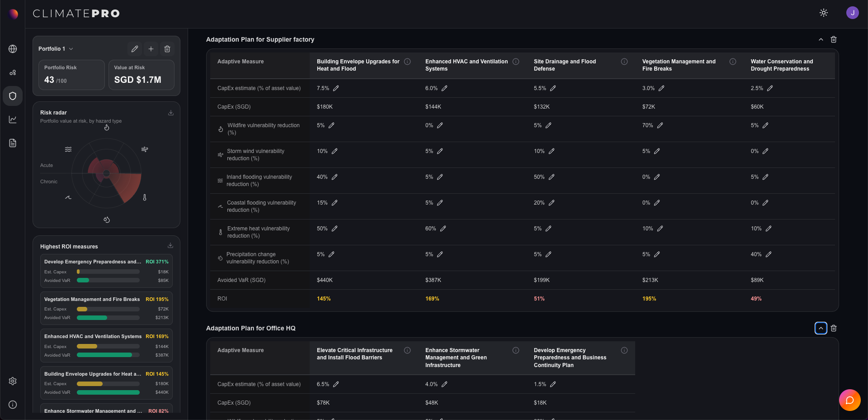Screen dimensions: 868x420
Task: Show info for Site Drainage and Flood Defense
Action: 624,62
